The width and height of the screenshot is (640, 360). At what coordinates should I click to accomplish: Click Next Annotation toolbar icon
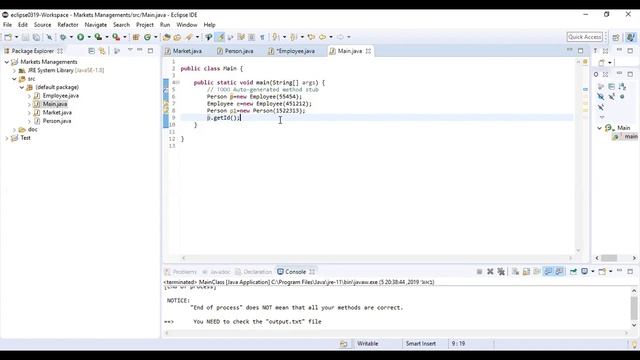pos(276,37)
